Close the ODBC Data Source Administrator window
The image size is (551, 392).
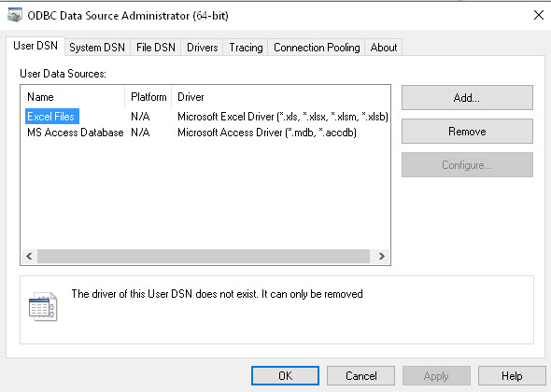pyautogui.click(x=538, y=15)
